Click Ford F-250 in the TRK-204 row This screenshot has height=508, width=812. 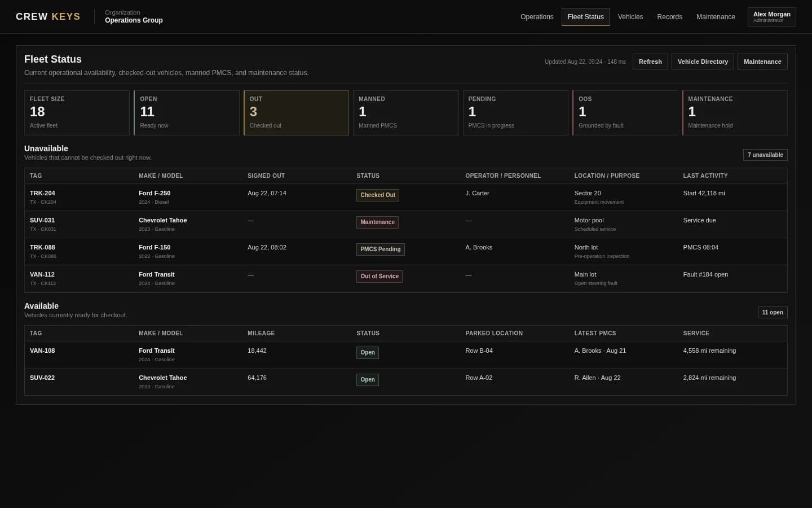[155, 193]
